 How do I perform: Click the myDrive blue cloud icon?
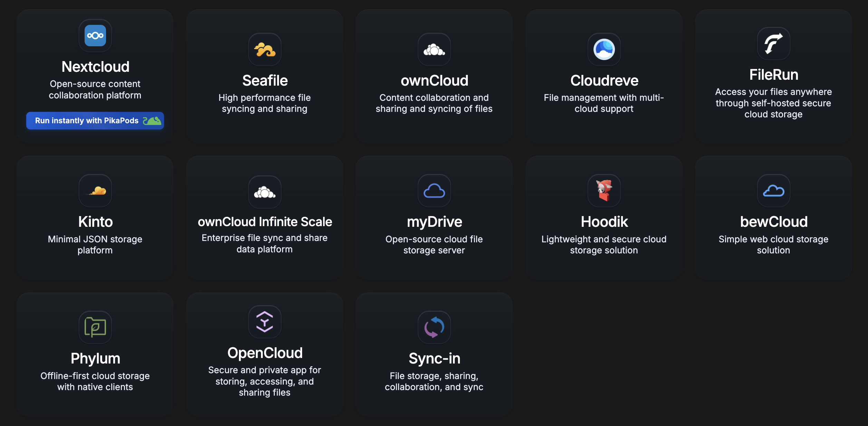[x=434, y=191]
